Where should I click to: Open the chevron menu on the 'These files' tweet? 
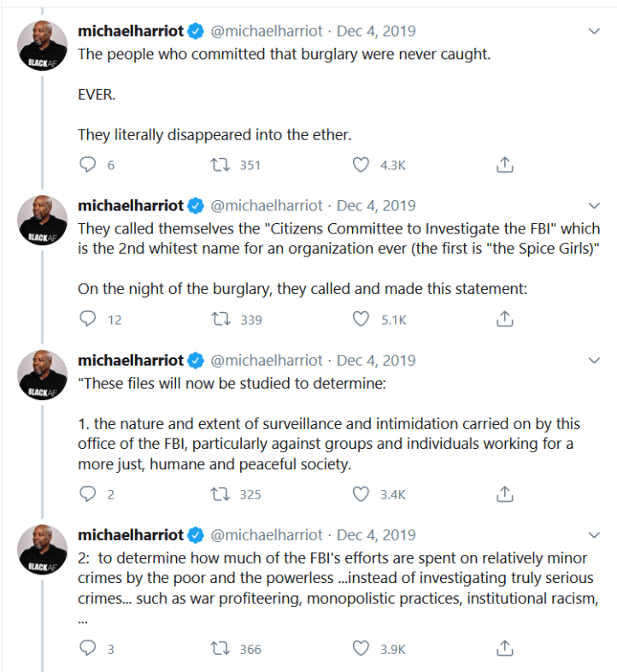click(596, 361)
